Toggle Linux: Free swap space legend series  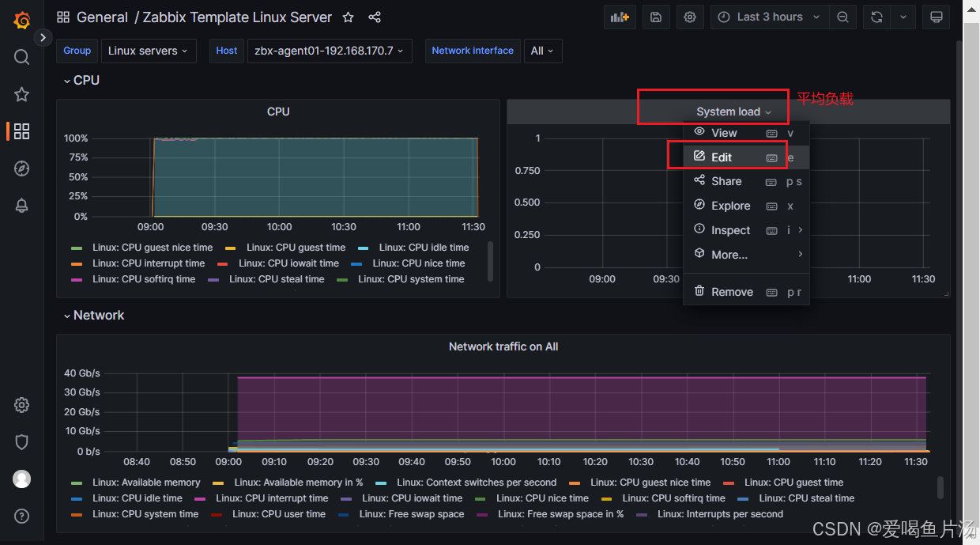[412, 514]
